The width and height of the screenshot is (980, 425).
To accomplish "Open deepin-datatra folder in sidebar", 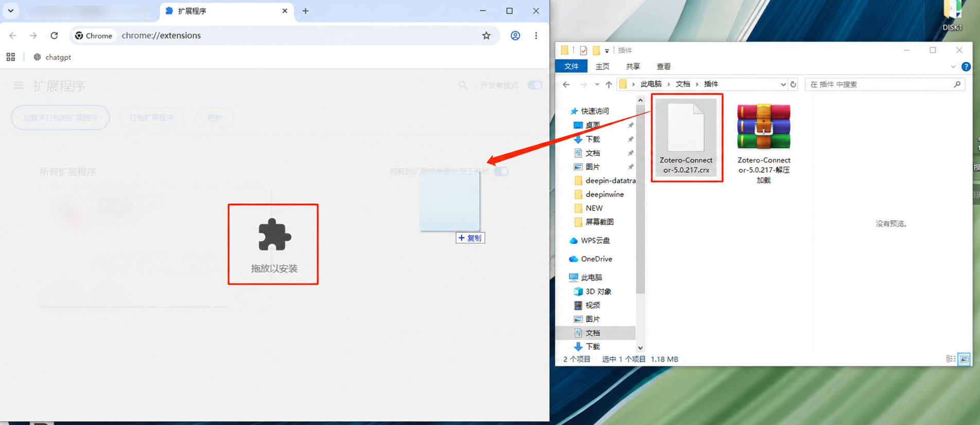I will [x=605, y=181].
